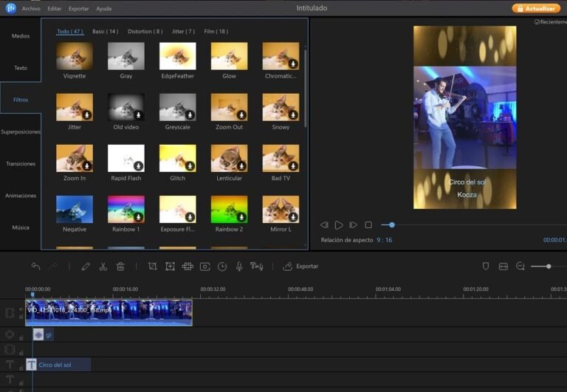The image size is (567, 392).
Task: Toggle lock on Circo del sol text track
Action: tap(21, 368)
